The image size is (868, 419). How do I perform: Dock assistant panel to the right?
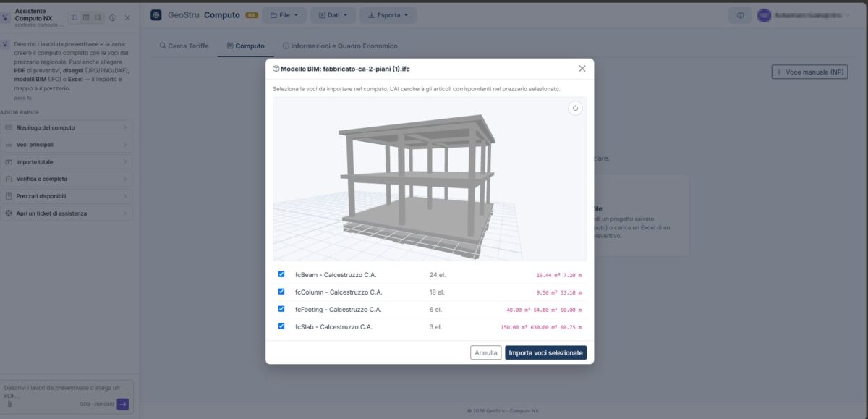98,17
